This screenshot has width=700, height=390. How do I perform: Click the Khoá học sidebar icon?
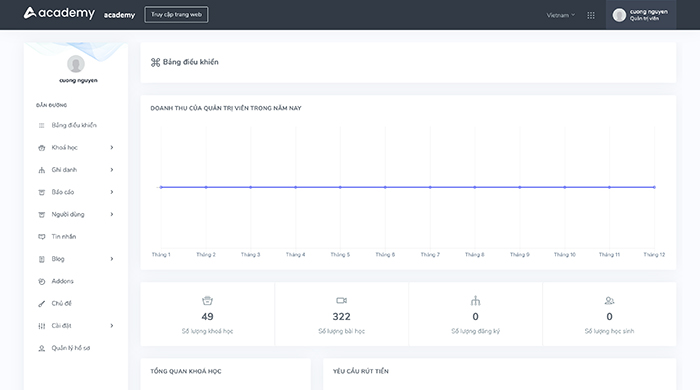coord(42,148)
